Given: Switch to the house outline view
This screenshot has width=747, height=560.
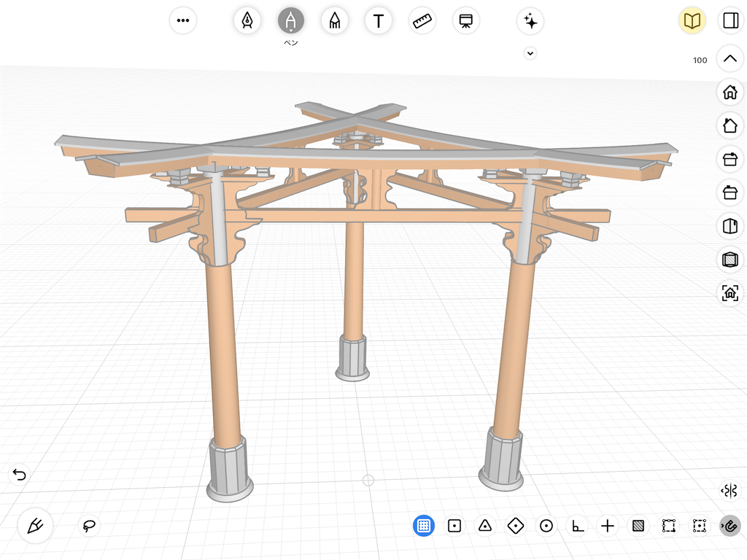Looking at the screenshot, I should (x=729, y=125).
